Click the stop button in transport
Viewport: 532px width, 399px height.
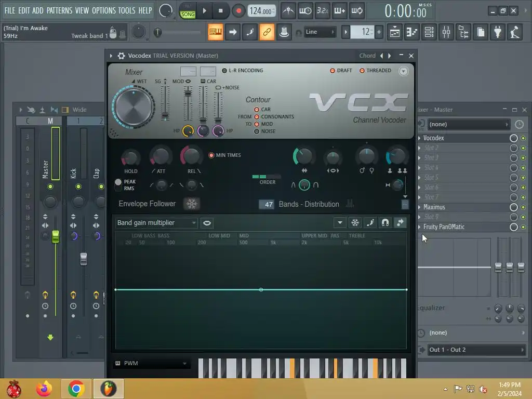tap(220, 11)
